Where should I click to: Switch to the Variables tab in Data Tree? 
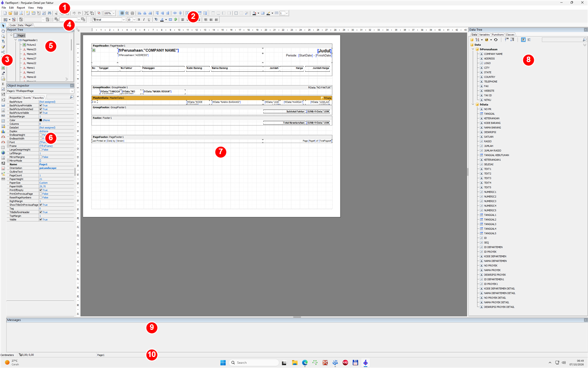pos(485,34)
